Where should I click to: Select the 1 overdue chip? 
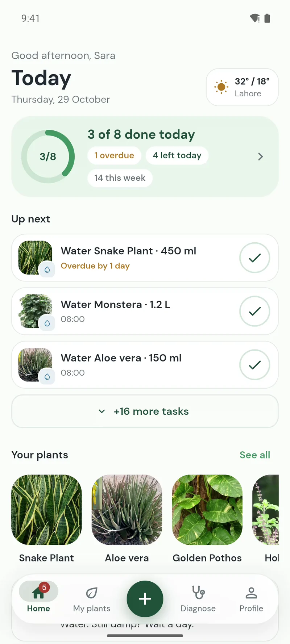(114, 155)
